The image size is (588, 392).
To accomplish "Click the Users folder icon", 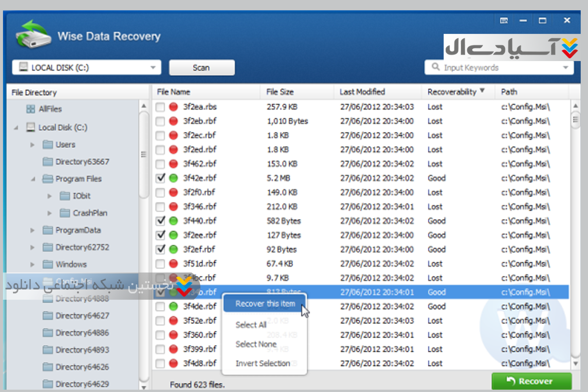I will (48, 145).
